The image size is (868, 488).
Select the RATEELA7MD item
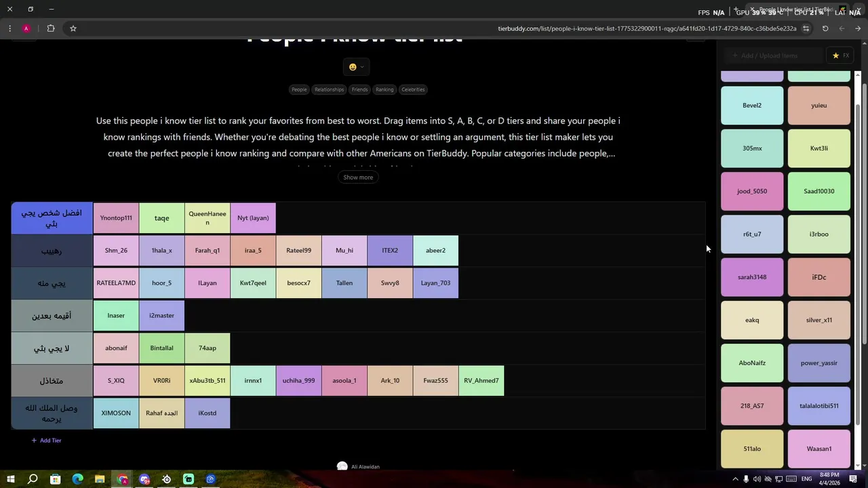click(116, 283)
